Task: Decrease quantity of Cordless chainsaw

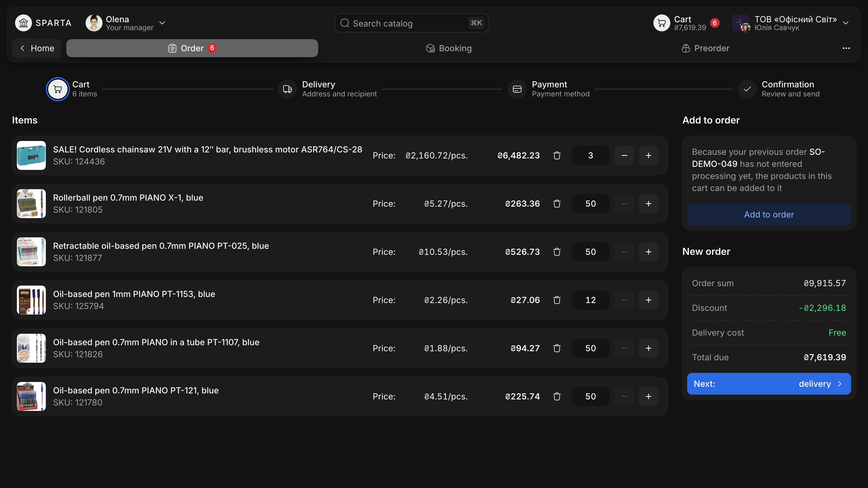Action: (x=624, y=156)
